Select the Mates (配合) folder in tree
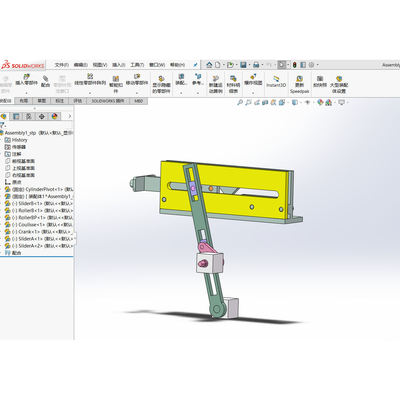 [13, 253]
